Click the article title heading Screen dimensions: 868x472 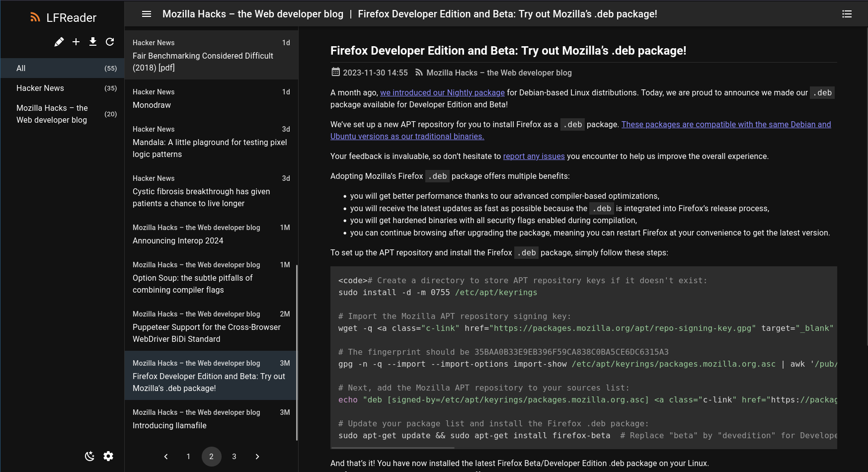tap(508, 51)
